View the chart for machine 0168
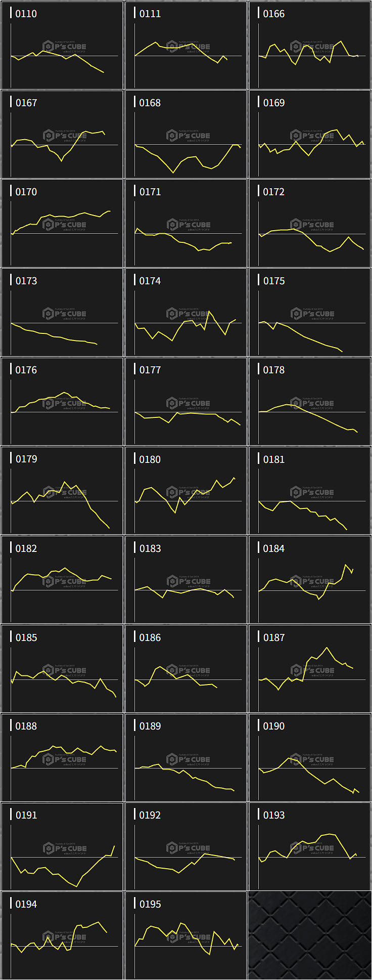This screenshot has width=372, height=980. (x=186, y=135)
